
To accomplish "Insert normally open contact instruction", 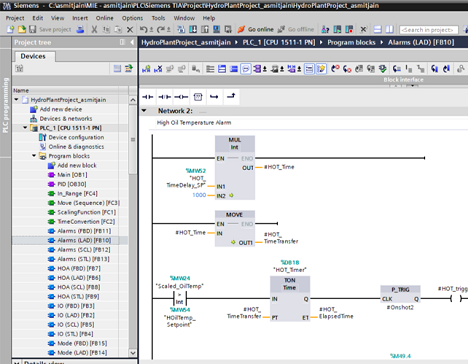I will click(x=148, y=97).
